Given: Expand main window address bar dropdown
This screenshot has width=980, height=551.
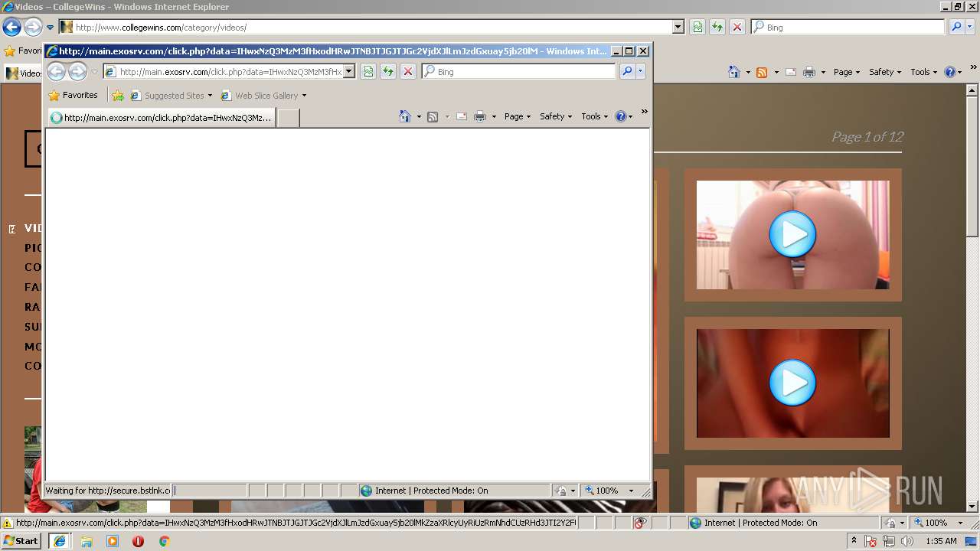Looking at the screenshot, I should [x=678, y=27].
